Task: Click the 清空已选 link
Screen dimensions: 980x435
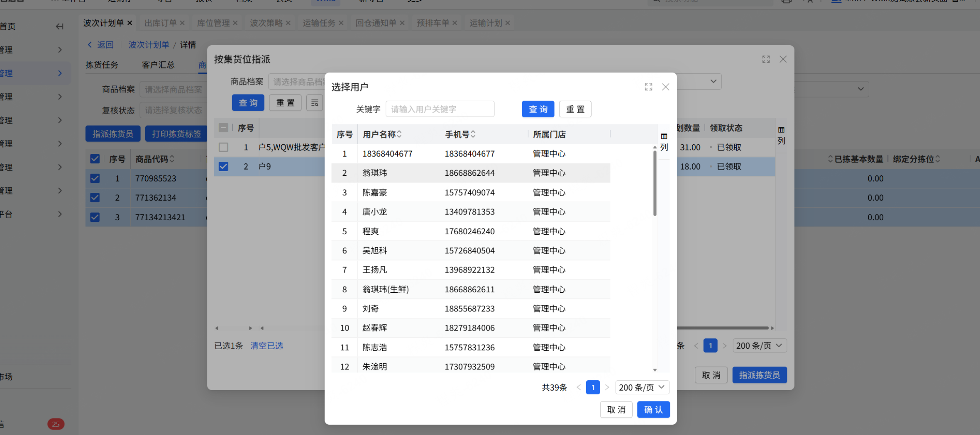Action: 266,346
